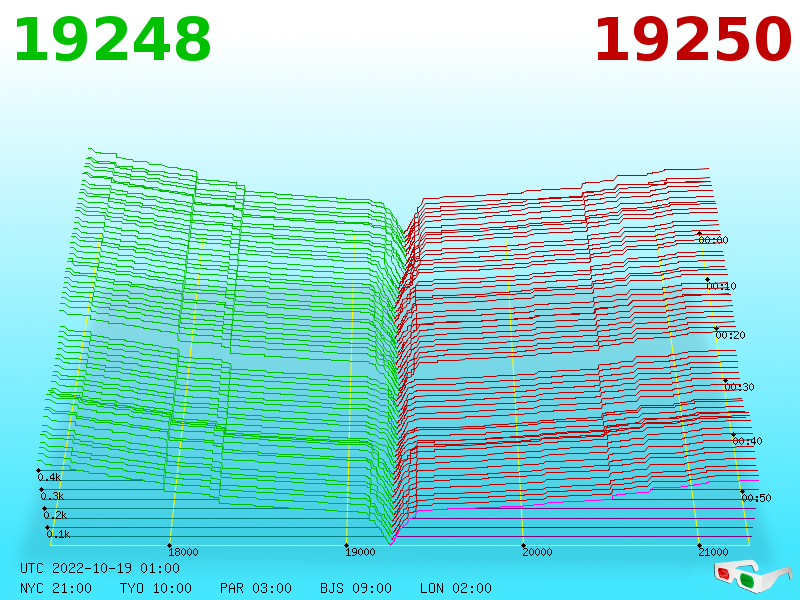Select the 18000 price axis label

(183, 552)
